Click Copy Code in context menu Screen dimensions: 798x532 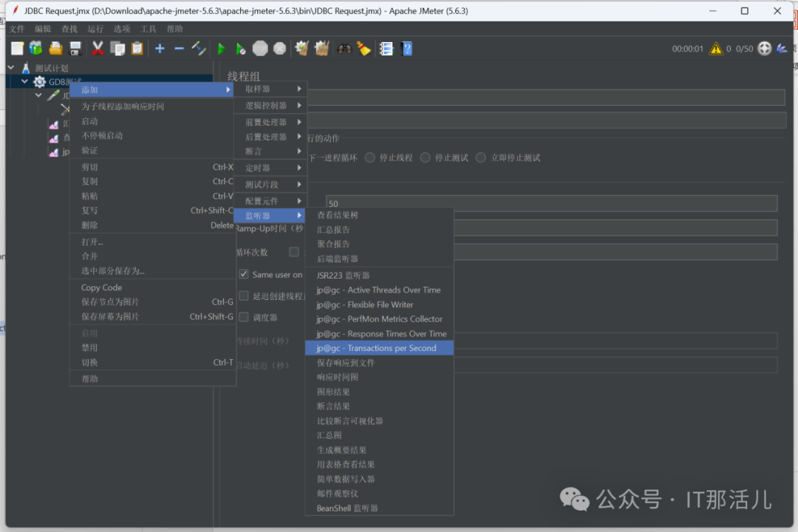[152, 287]
